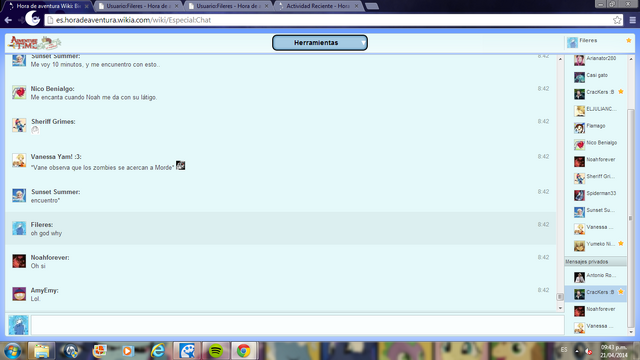Open Chrome from taskbar
640x360 pixels.
pos(244,351)
